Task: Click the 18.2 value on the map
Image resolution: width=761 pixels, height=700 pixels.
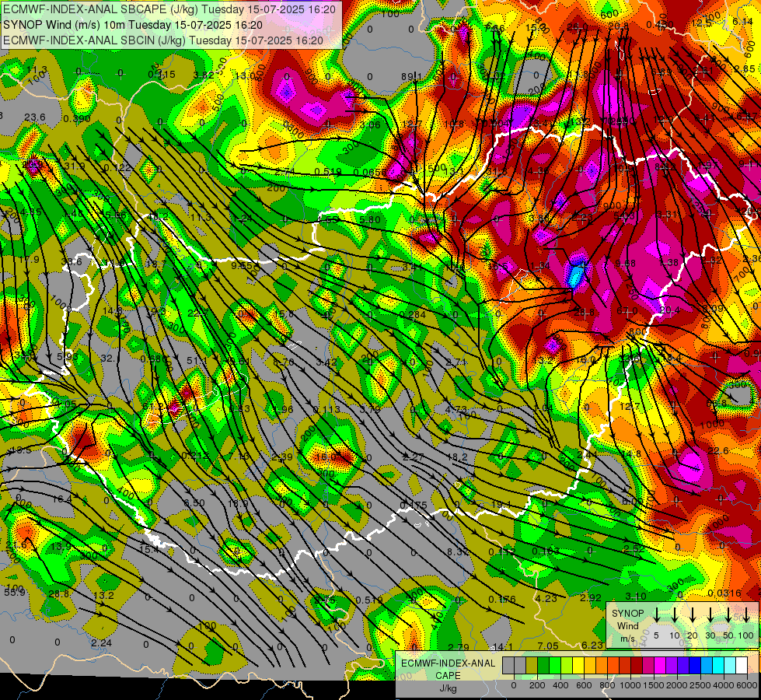Action: [457, 457]
